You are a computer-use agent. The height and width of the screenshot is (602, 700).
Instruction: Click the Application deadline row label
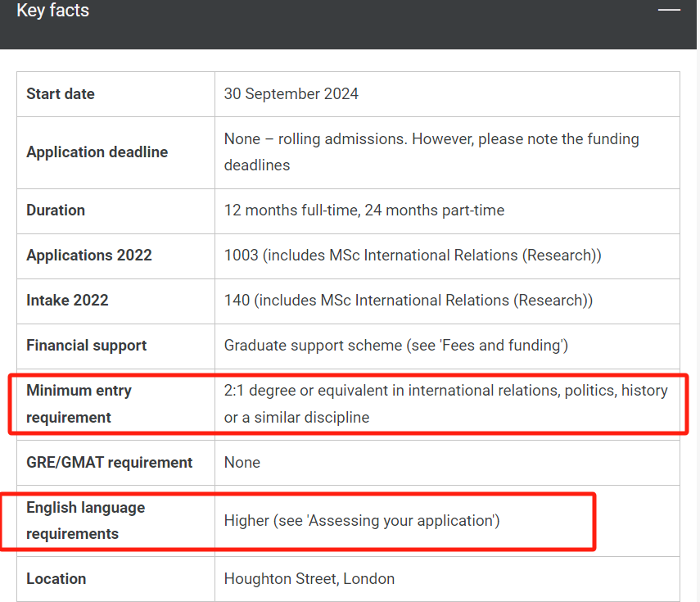pyautogui.click(x=97, y=152)
